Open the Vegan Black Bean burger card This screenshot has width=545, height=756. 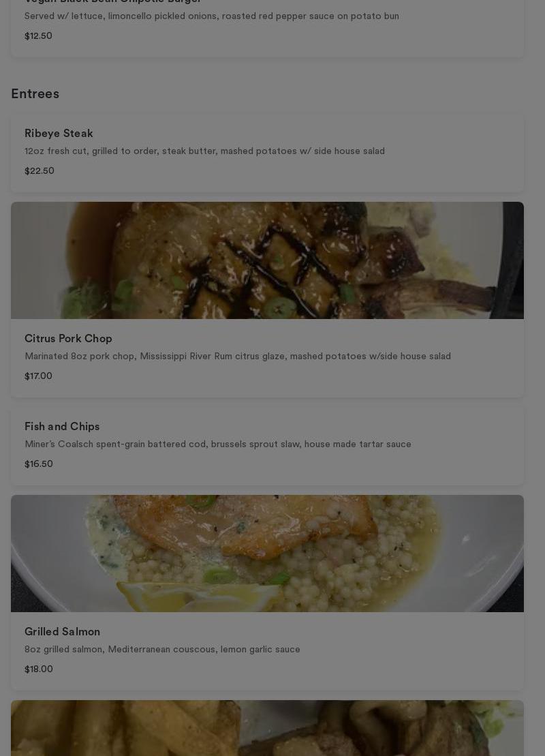click(x=267, y=28)
